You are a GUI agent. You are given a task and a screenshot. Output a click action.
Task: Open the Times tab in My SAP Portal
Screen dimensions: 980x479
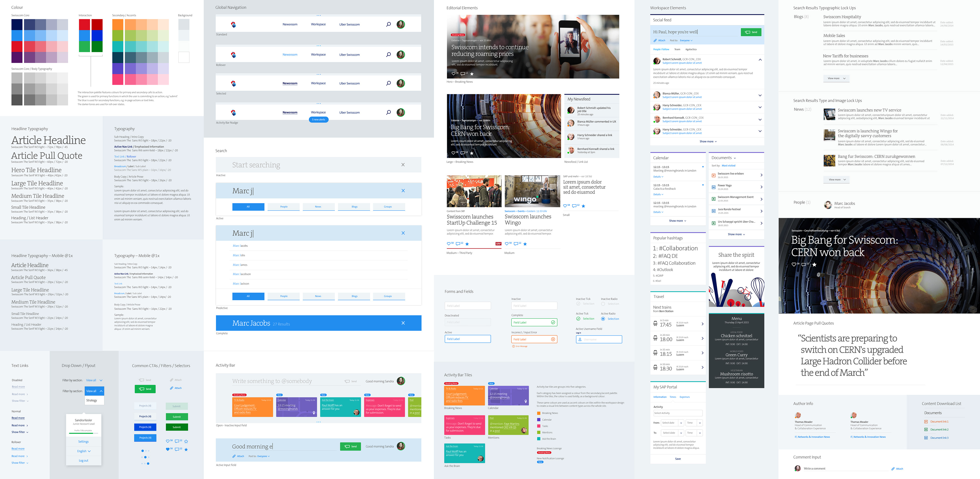click(673, 397)
